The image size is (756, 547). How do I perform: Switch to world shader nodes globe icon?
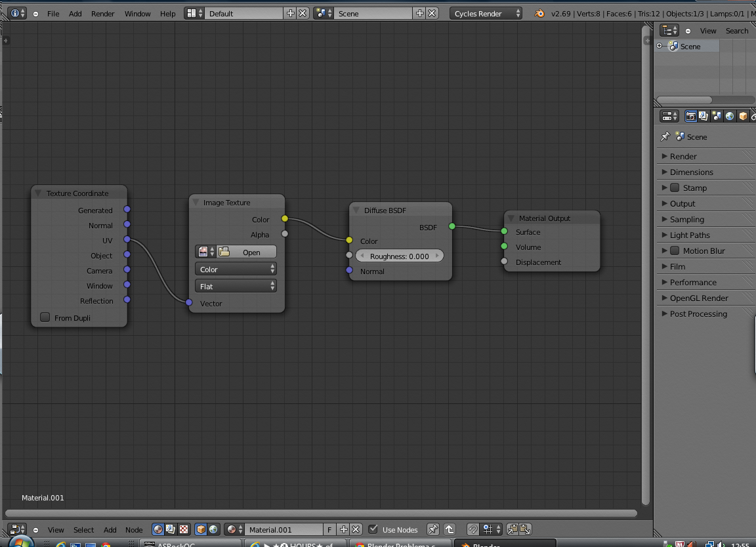[x=213, y=529]
